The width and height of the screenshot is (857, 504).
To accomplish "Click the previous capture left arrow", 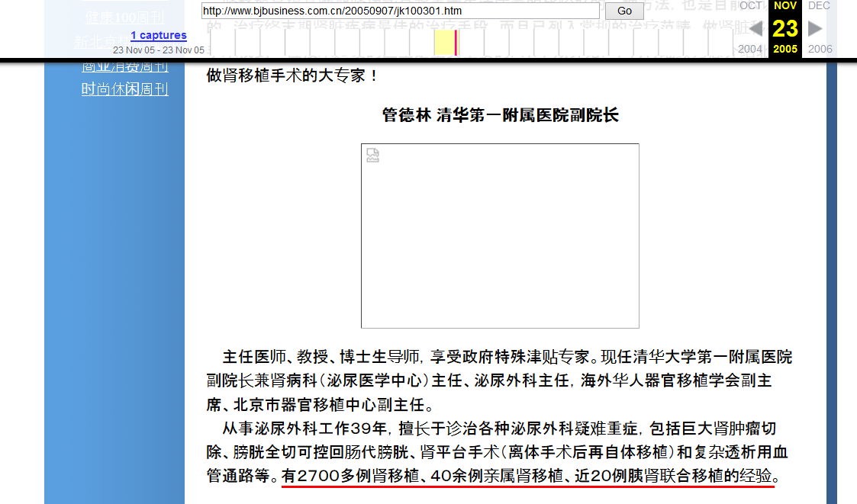I will 755,29.
